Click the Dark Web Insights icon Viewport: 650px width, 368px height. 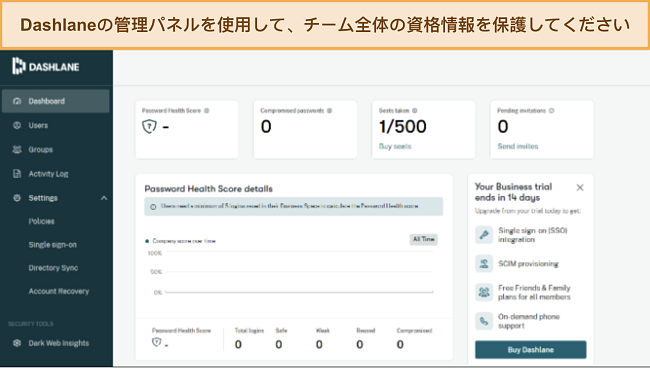tap(17, 343)
